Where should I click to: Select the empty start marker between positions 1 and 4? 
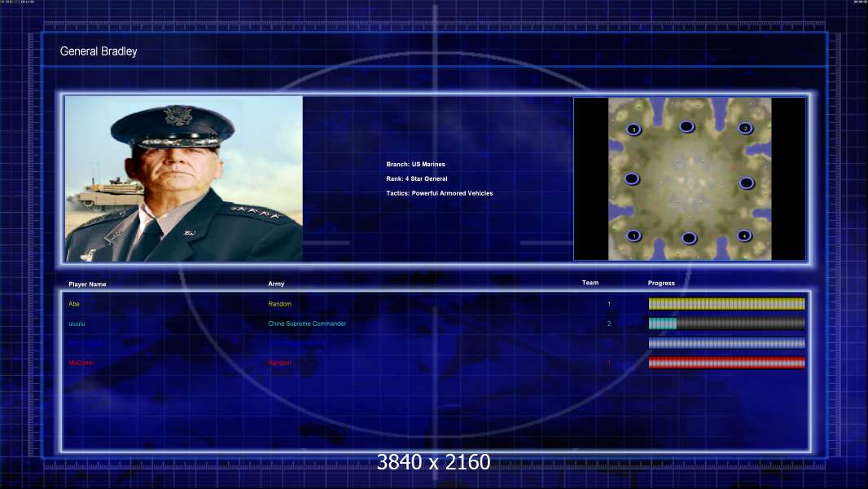click(689, 238)
